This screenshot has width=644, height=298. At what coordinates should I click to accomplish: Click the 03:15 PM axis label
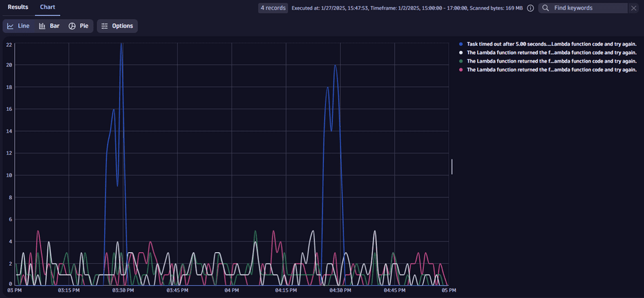tap(69, 291)
